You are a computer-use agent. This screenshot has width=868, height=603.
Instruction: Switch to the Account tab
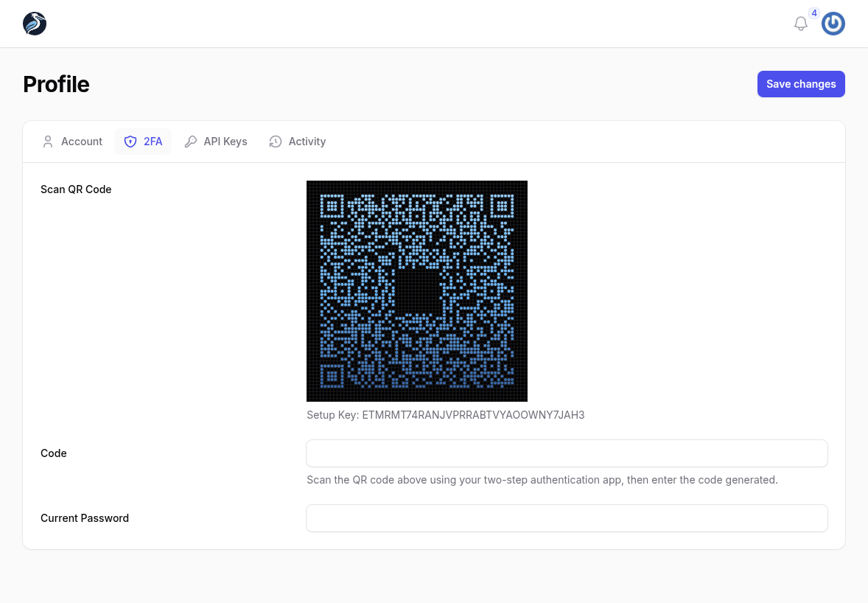click(72, 142)
